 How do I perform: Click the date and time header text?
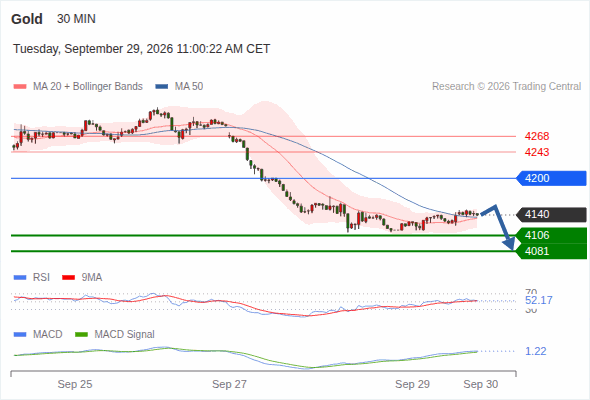(141, 49)
